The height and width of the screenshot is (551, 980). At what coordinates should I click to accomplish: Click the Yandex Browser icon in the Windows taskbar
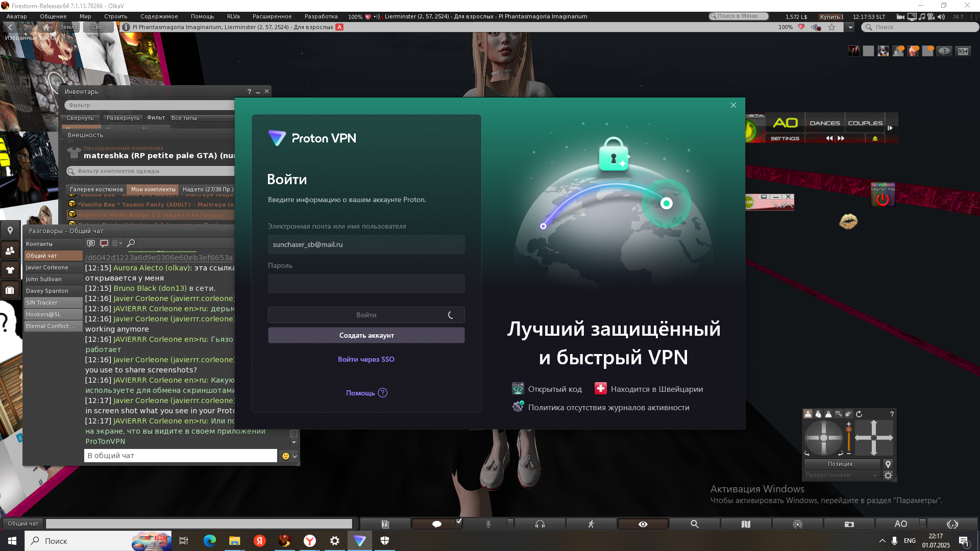click(309, 541)
